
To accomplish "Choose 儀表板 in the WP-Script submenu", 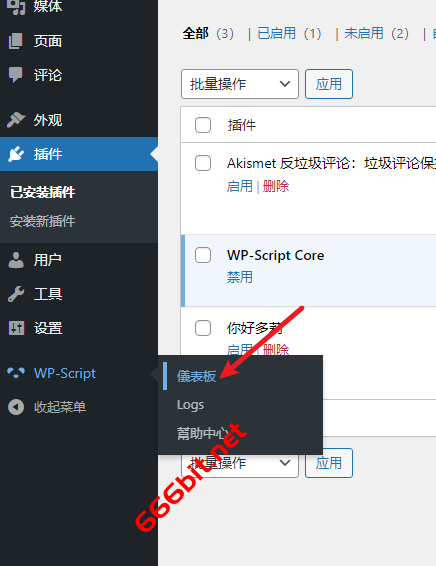I will pos(196,376).
